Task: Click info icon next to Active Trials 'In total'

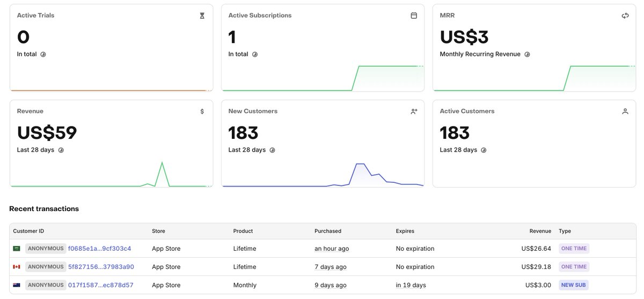Action: pyautogui.click(x=43, y=54)
